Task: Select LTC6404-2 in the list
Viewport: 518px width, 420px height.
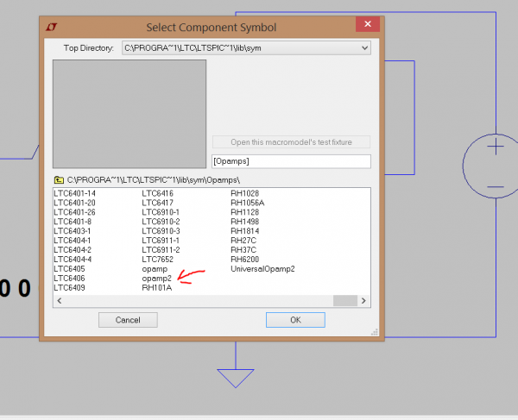Action: click(73, 250)
